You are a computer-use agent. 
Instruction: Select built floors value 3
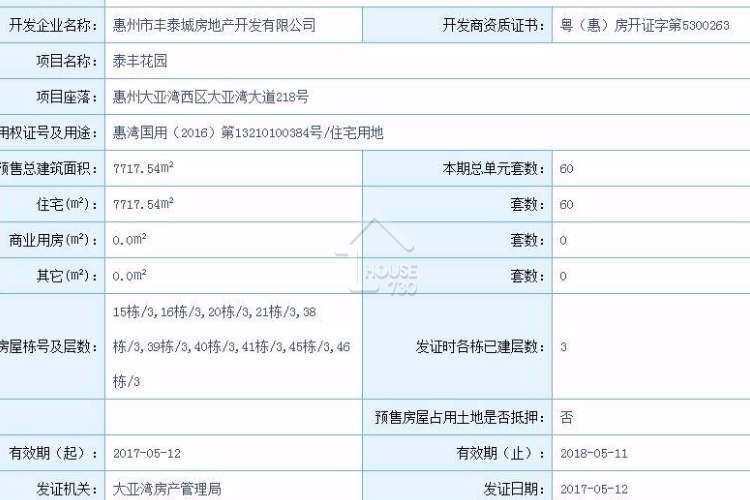click(x=563, y=347)
